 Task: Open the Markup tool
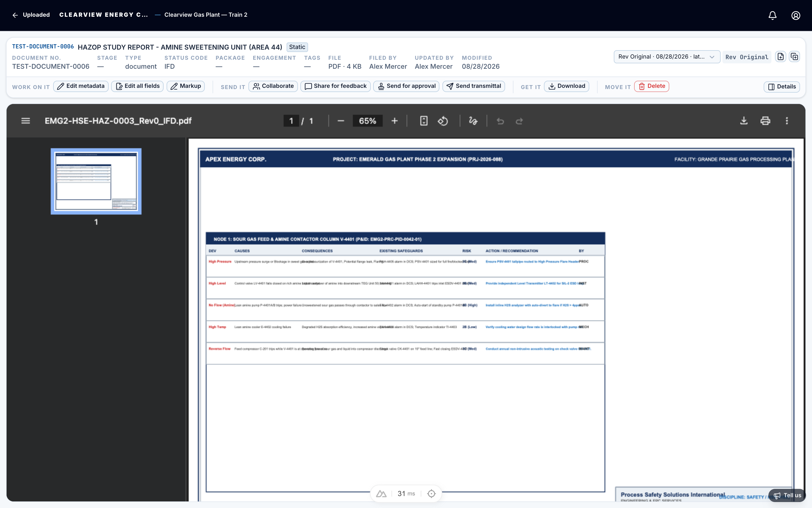(x=186, y=86)
